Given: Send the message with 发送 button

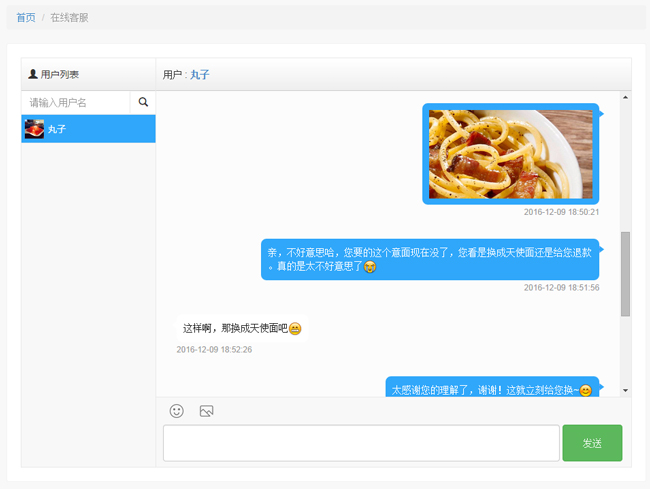Looking at the screenshot, I should (592, 443).
